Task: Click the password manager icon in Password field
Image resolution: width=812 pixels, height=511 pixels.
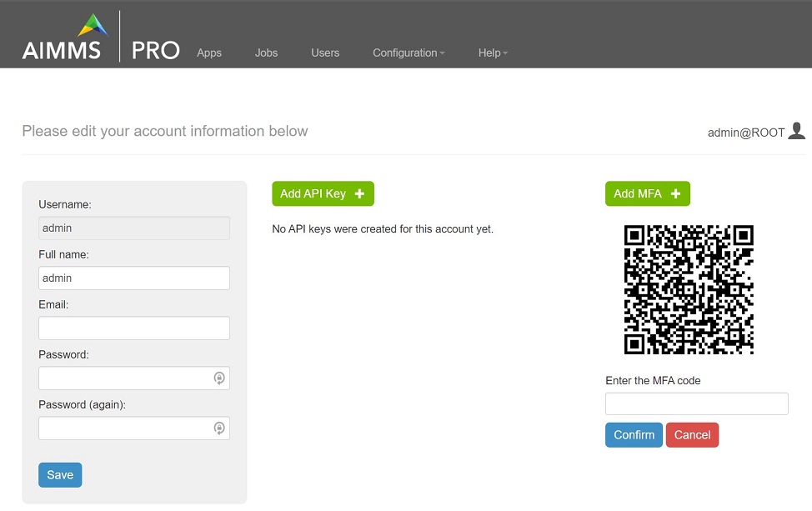Action: click(219, 378)
